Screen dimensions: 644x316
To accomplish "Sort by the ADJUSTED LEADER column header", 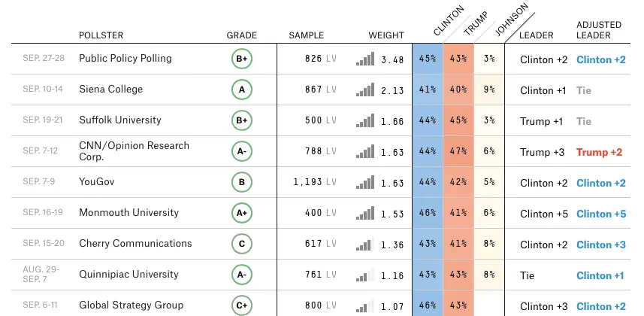I will (599, 30).
